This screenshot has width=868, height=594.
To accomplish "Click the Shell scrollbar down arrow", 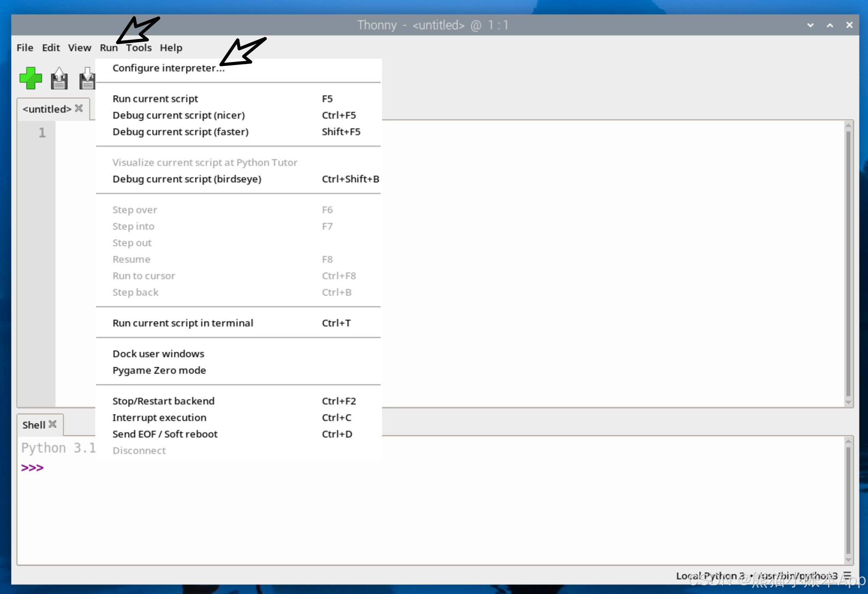I will (x=848, y=560).
